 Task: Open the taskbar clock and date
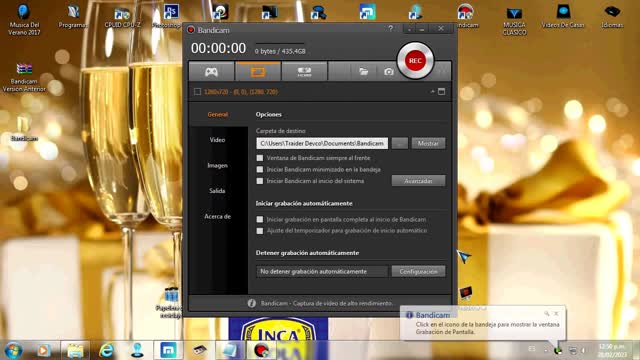point(612,350)
